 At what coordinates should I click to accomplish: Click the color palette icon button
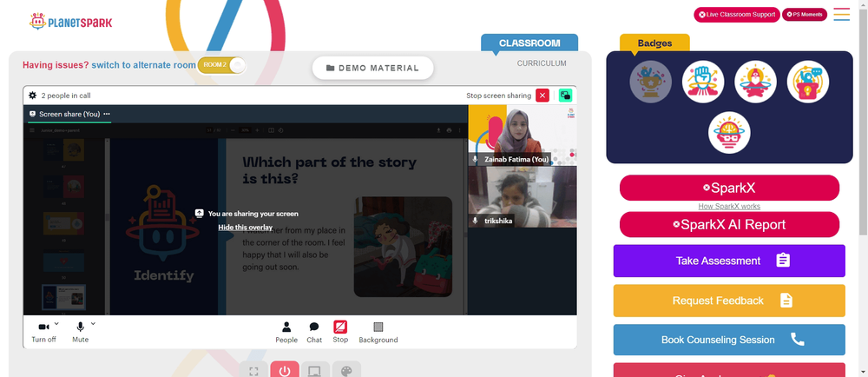click(x=346, y=371)
